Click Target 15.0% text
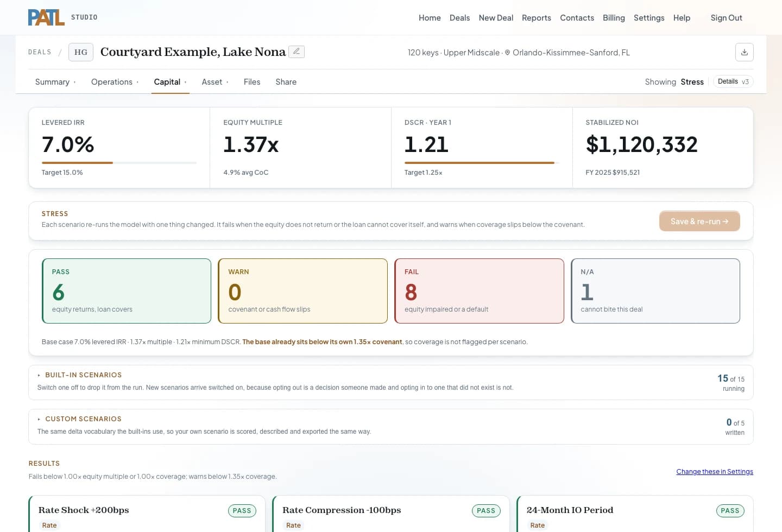This screenshot has width=782, height=532. coord(62,173)
